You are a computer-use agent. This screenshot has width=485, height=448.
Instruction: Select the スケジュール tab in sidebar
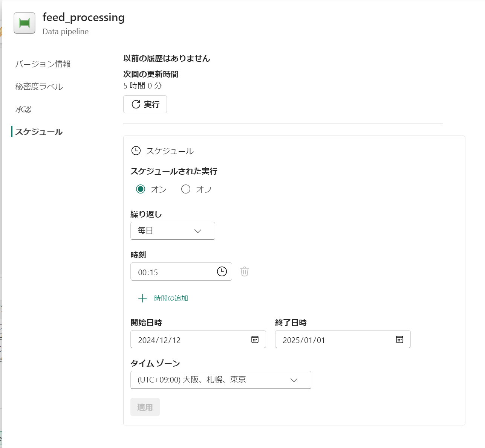tap(39, 132)
